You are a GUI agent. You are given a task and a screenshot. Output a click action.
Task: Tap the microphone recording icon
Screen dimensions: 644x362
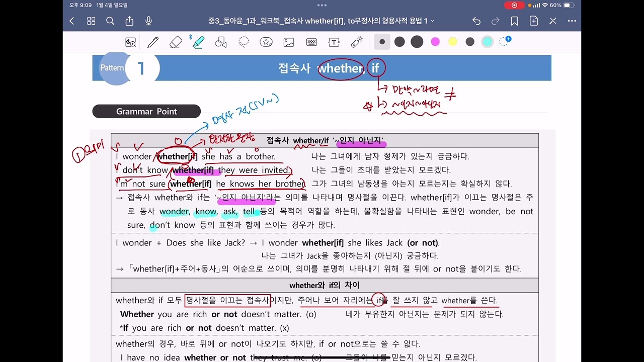tap(148, 21)
